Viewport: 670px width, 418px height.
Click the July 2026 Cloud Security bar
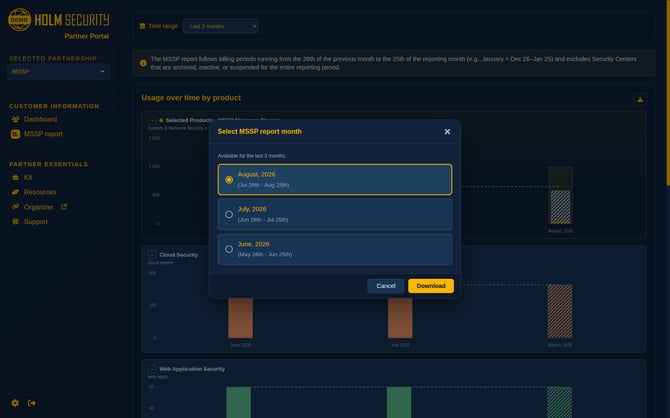click(x=400, y=318)
